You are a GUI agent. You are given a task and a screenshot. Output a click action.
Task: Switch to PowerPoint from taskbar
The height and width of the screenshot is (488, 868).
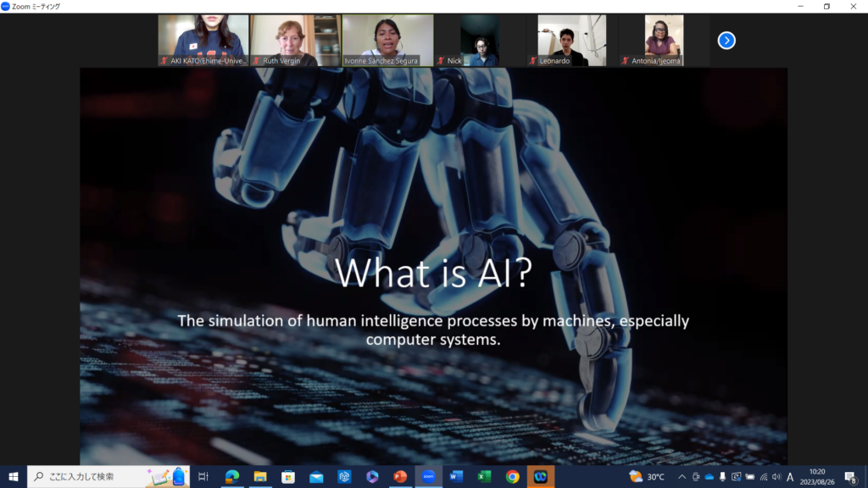(x=400, y=476)
